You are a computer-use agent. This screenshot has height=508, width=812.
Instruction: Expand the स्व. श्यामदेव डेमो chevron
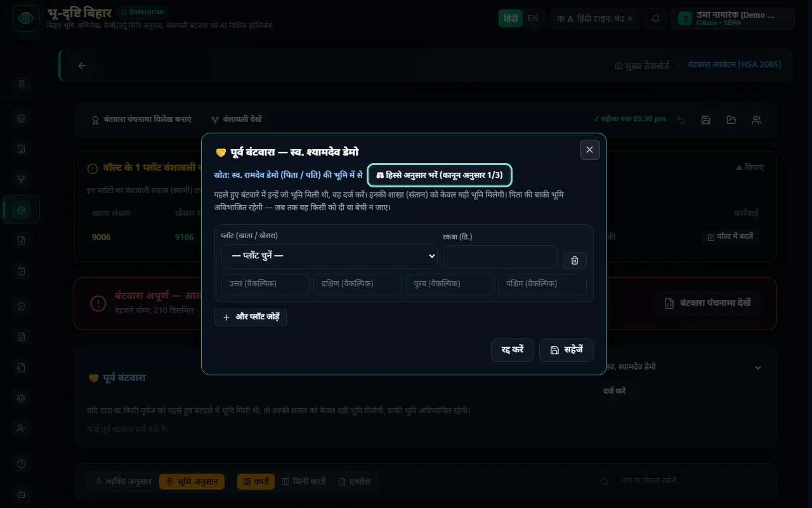click(x=757, y=368)
